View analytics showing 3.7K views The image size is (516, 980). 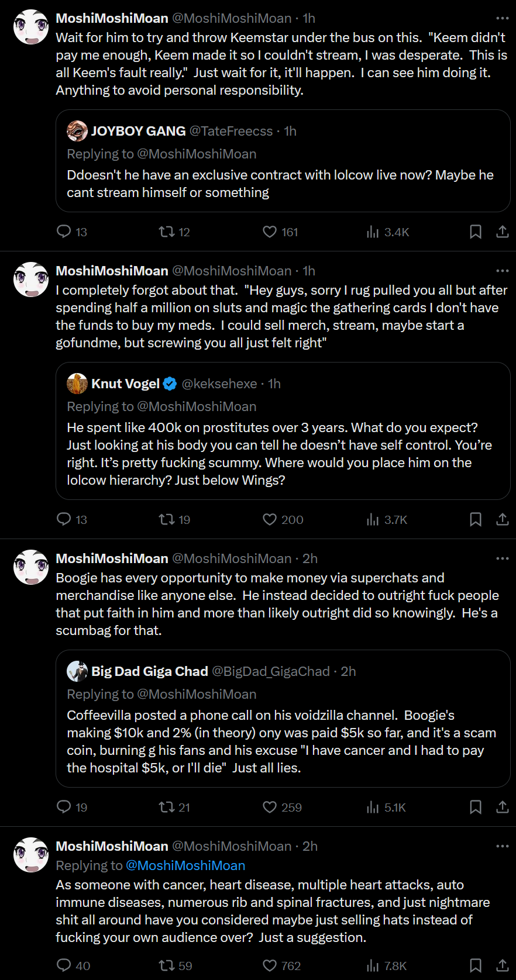click(x=387, y=519)
